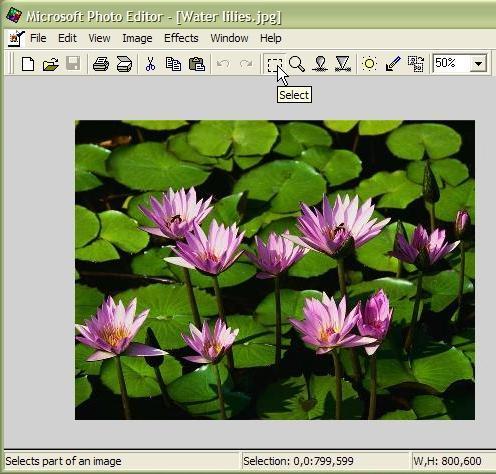
Task: Click the Auto Balance icon
Action: (x=416, y=64)
